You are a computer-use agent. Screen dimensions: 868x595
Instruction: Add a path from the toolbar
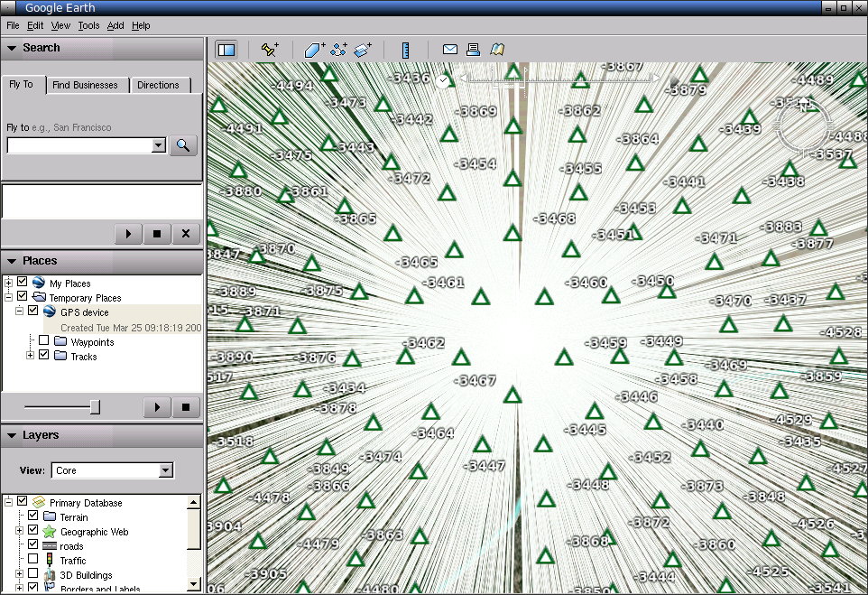click(x=338, y=50)
